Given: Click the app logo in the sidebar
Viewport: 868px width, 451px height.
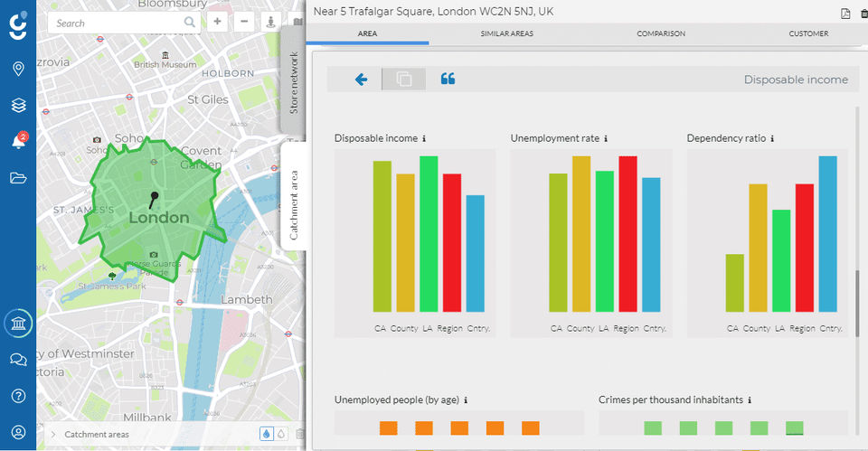Looking at the screenshot, I should coord(18,25).
